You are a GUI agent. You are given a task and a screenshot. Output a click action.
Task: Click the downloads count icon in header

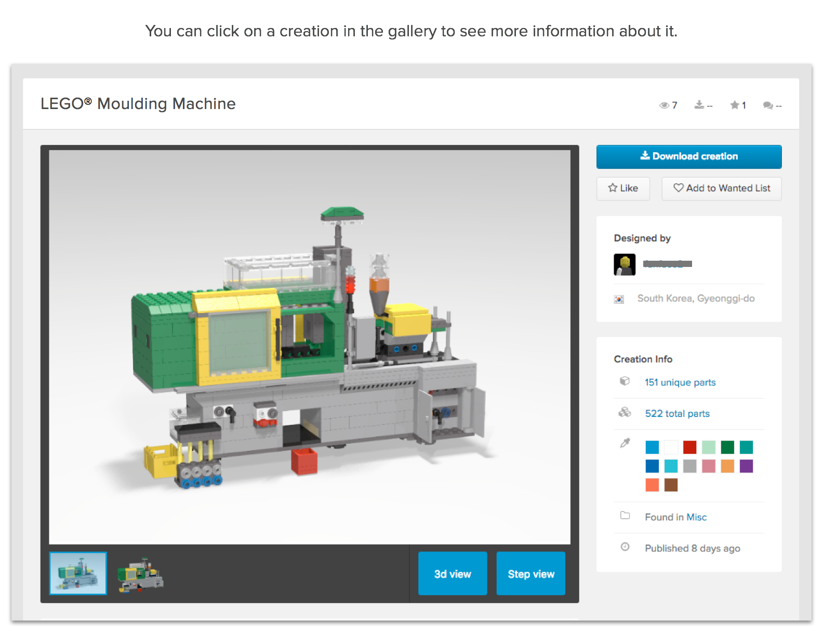(x=699, y=105)
